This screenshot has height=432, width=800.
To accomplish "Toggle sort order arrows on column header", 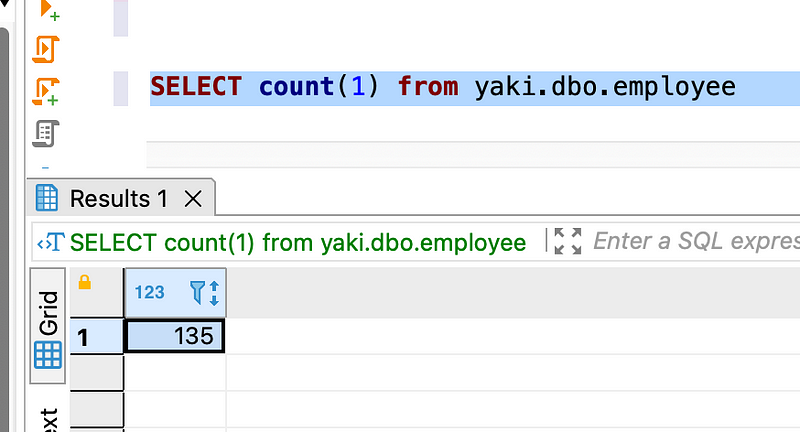I will tap(214, 292).
